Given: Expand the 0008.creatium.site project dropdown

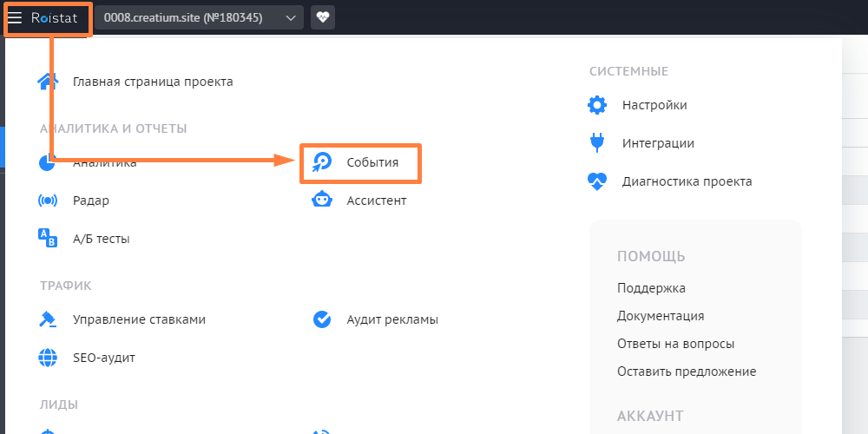Looking at the screenshot, I should tap(200, 17).
